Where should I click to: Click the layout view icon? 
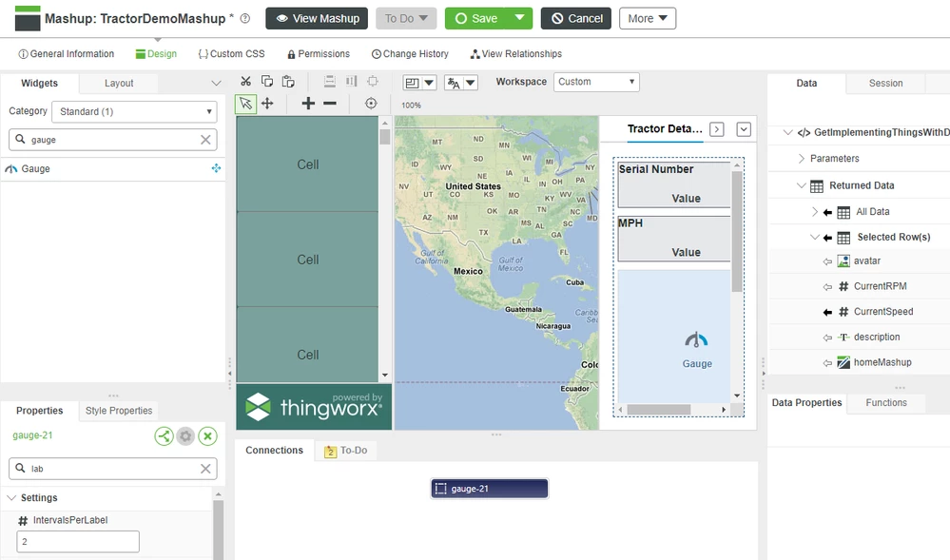click(412, 83)
